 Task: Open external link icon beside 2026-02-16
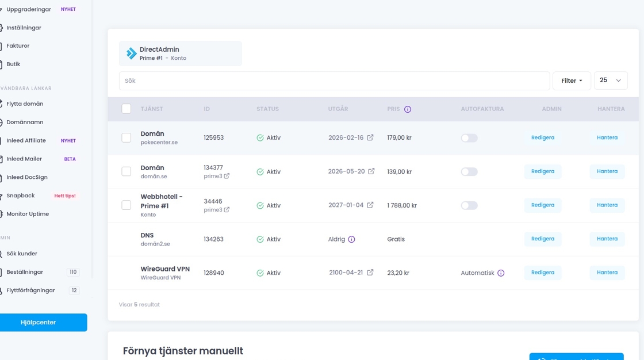(370, 137)
